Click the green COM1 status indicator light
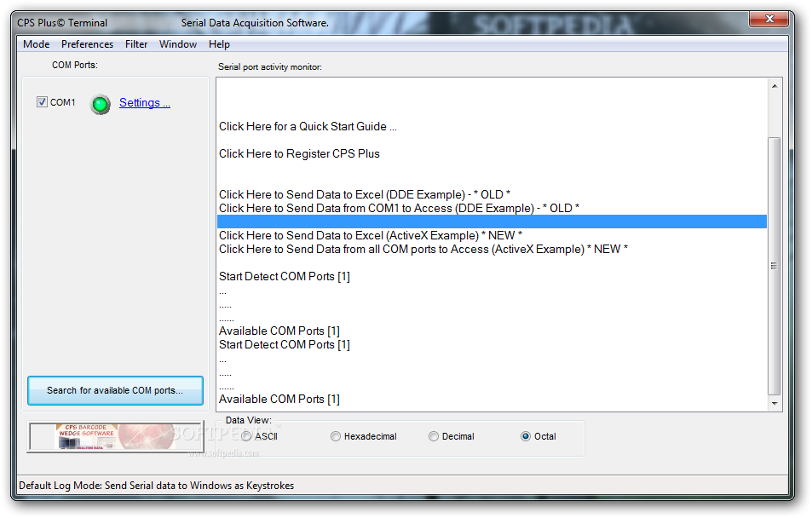 100,104
